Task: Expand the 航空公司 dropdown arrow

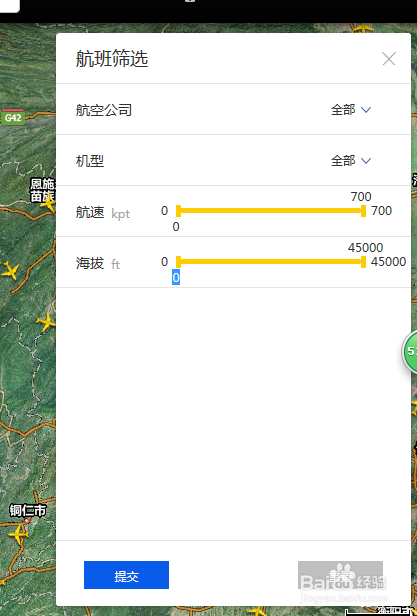Action: pos(366,110)
